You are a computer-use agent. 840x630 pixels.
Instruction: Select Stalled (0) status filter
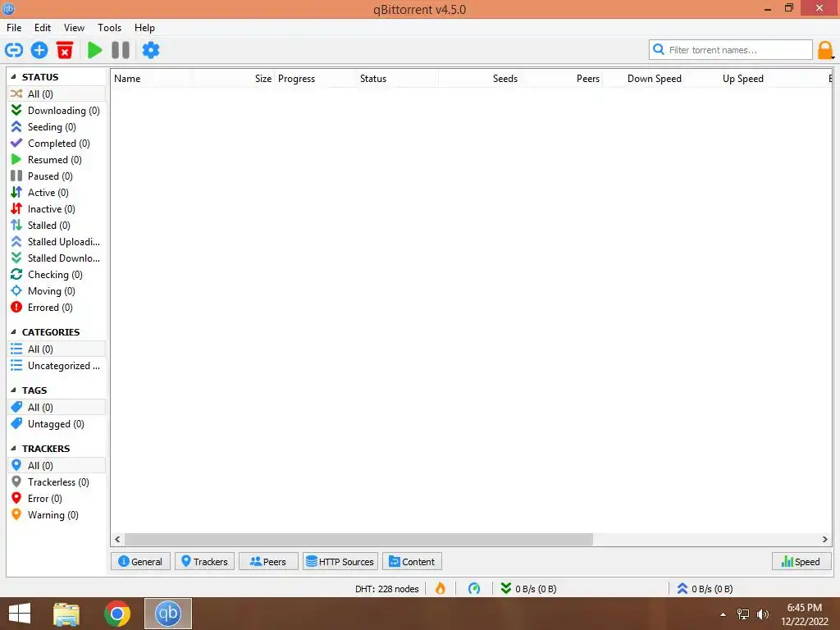click(x=57, y=226)
